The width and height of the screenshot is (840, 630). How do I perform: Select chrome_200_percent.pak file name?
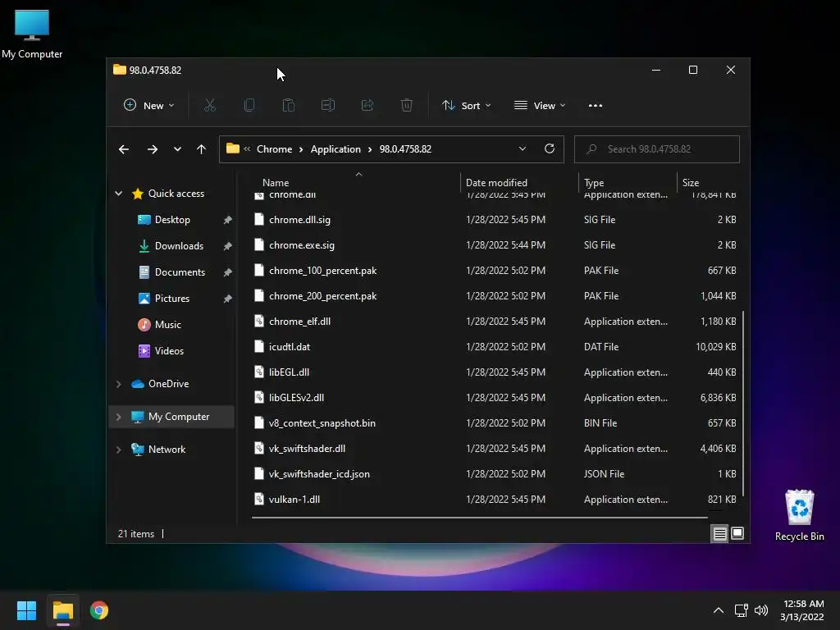tap(322, 295)
